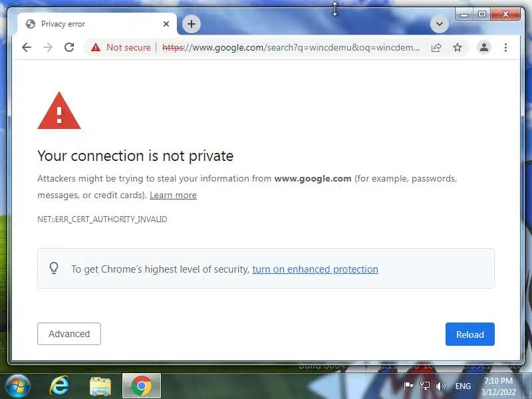Viewport: 532px width, 399px height.
Task: Close the Privacy error tab
Action: pos(166,24)
